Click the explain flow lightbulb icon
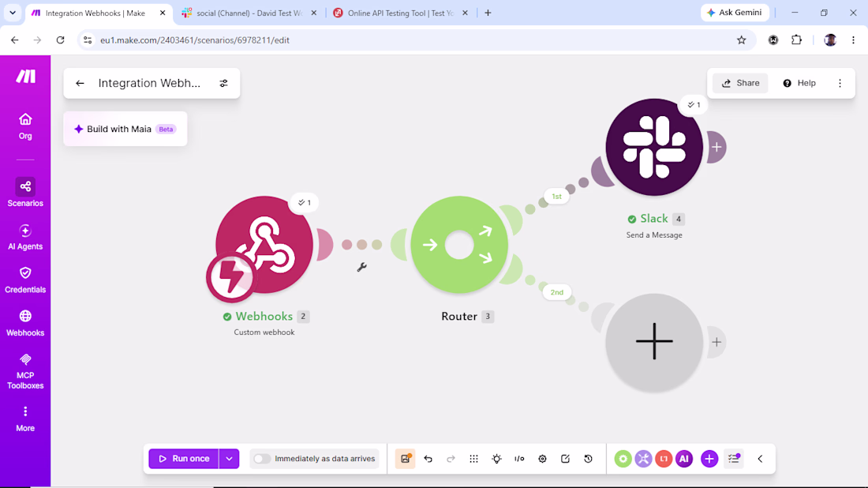The height and width of the screenshot is (488, 868). click(x=496, y=459)
